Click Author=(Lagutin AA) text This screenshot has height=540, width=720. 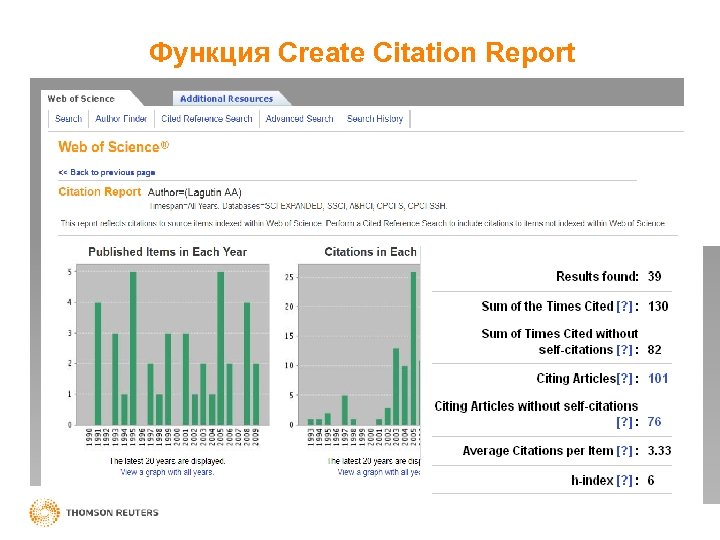[x=195, y=192]
